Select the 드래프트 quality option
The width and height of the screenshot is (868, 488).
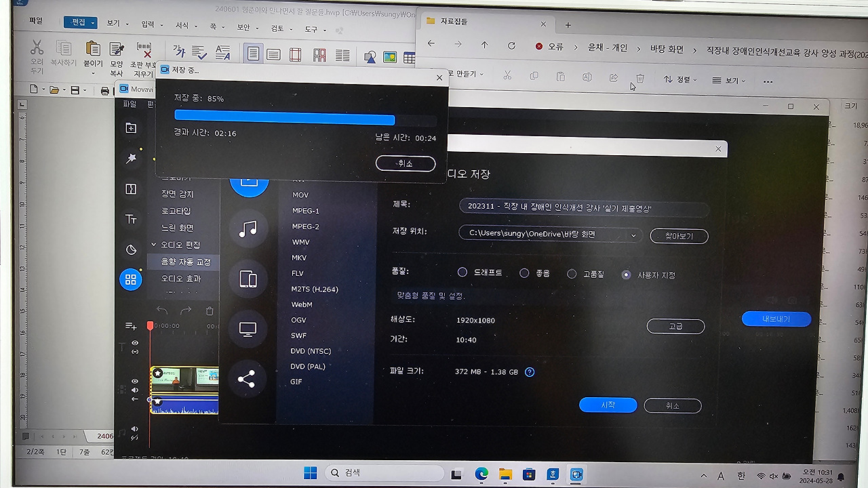[462, 272]
